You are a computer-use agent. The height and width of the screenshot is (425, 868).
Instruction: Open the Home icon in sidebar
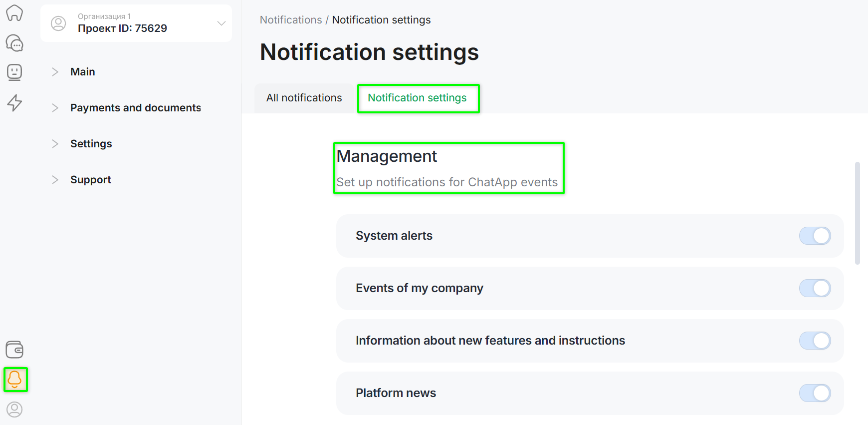[14, 13]
